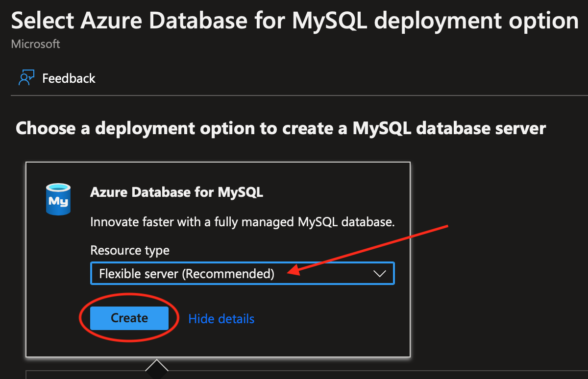
Task: Click the Create button
Action: coord(129,318)
